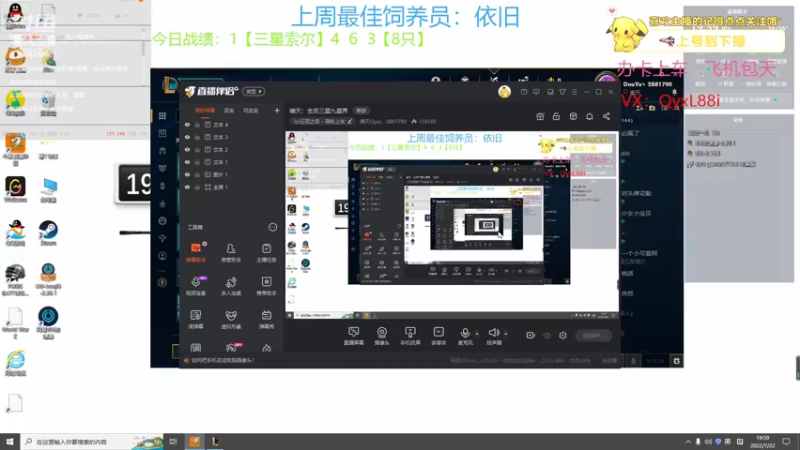Viewport: 800px width, 450px height.
Task: Click the record video camera icon
Action: click(531, 335)
